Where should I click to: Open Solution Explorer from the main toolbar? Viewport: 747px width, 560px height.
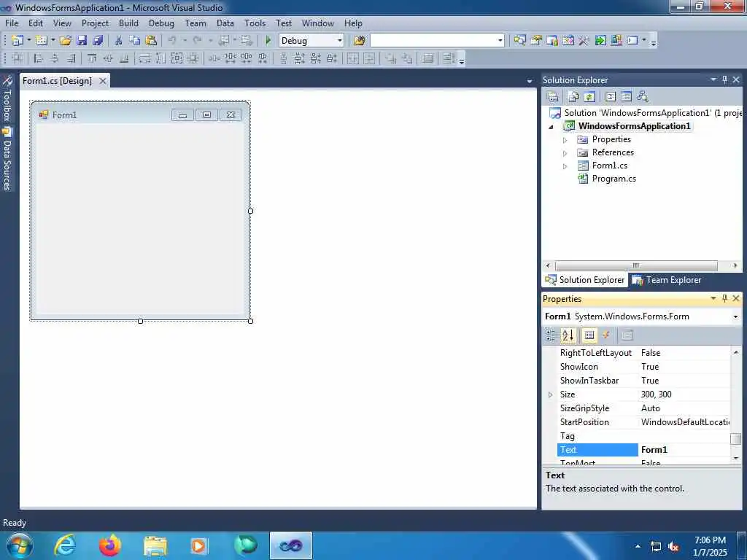coord(519,41)
